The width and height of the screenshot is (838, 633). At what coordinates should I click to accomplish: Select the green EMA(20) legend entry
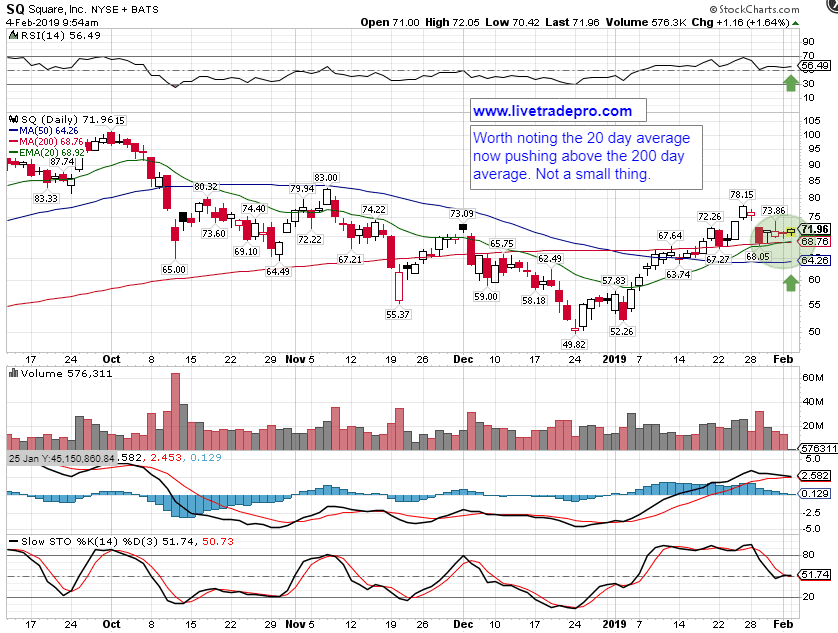click(44, 152)
